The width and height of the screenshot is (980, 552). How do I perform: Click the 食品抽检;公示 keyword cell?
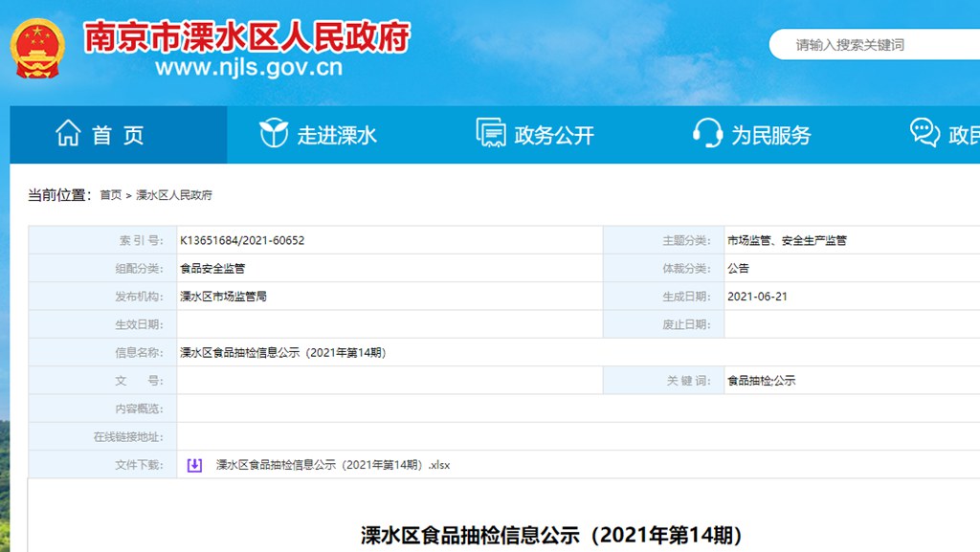761,381
